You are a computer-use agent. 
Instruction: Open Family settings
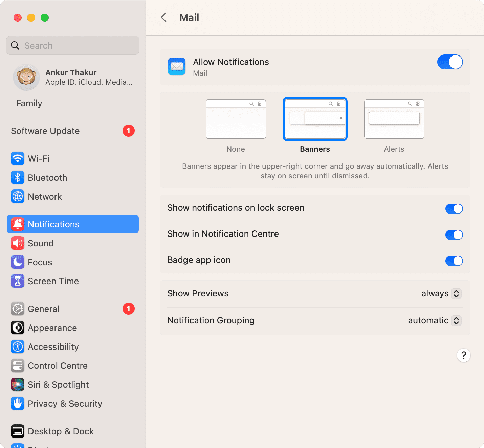29,103
